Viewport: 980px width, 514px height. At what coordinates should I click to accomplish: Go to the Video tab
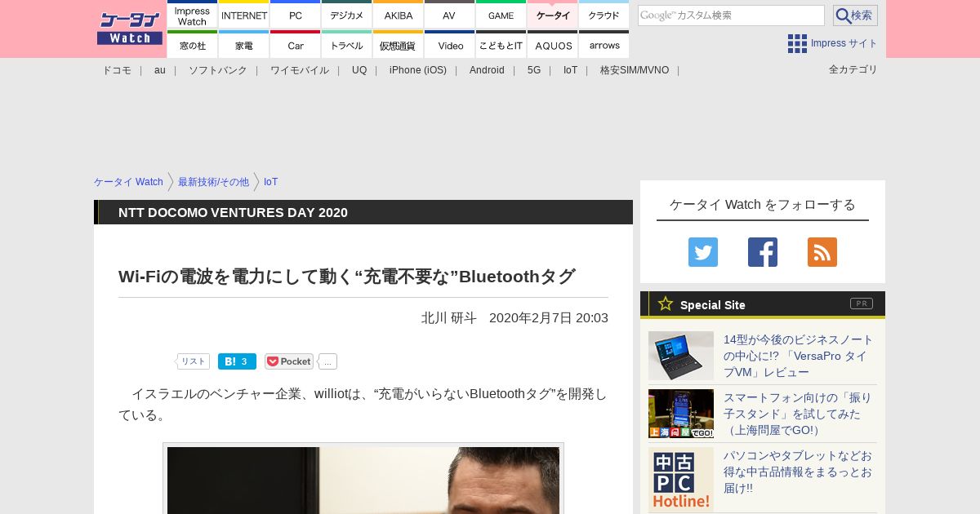(449, 45)
